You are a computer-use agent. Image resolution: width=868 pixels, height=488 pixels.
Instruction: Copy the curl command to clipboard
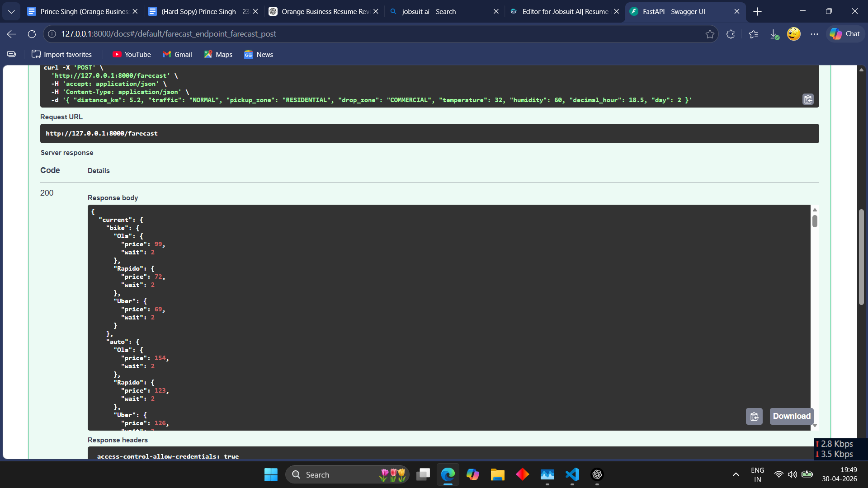click(x=808, y=99)
